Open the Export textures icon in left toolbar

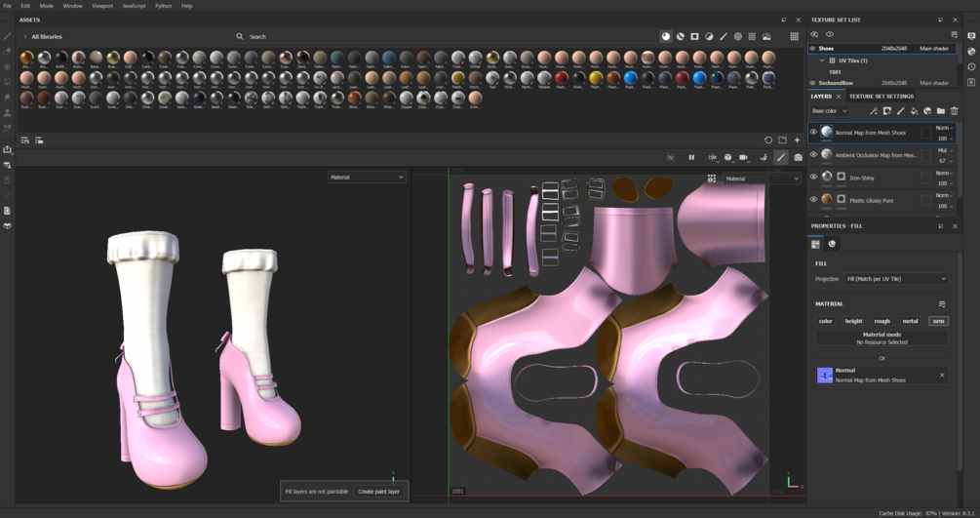click(8, 149)
